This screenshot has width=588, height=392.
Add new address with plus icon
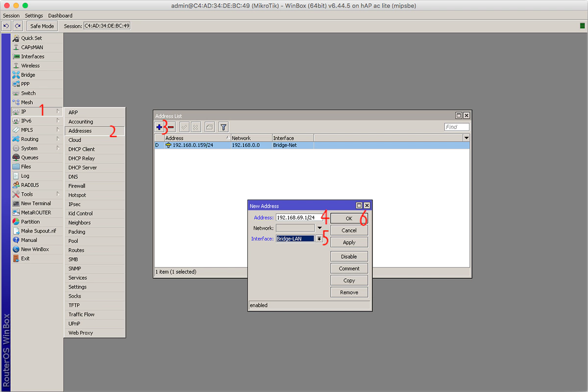click(x=159, y=127)
